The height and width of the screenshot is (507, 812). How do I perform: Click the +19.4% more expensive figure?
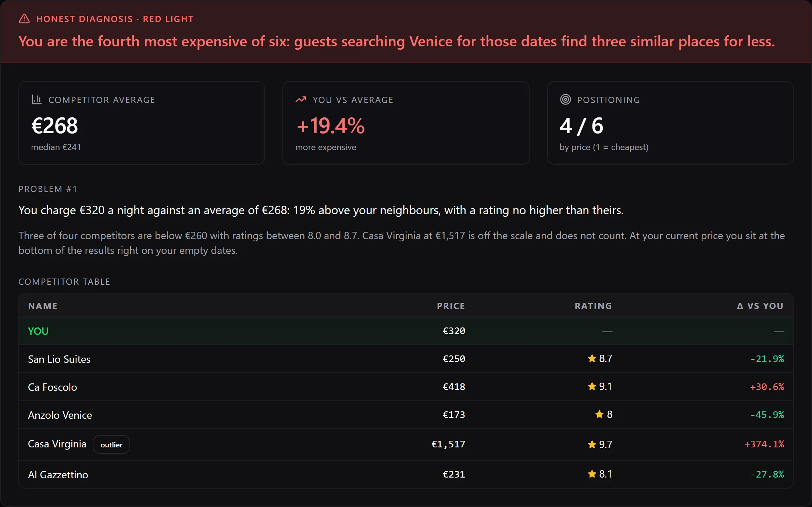330,125
